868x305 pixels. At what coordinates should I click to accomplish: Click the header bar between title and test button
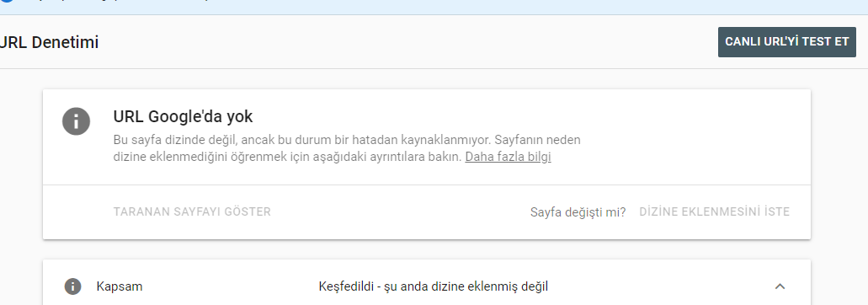[x=408, y=42]
